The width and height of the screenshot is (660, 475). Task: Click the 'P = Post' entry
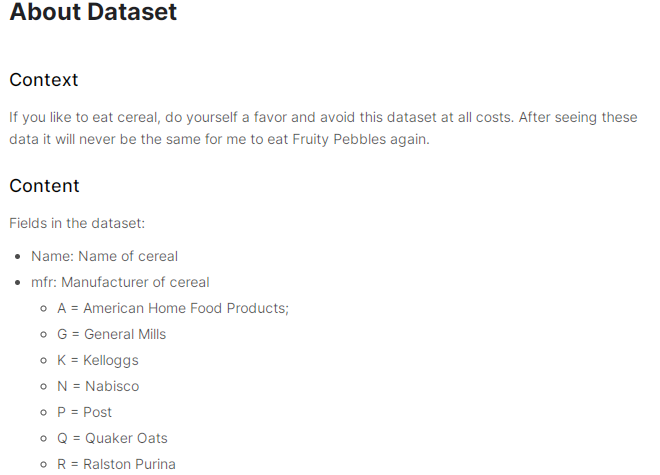click(x=84, y=412)
